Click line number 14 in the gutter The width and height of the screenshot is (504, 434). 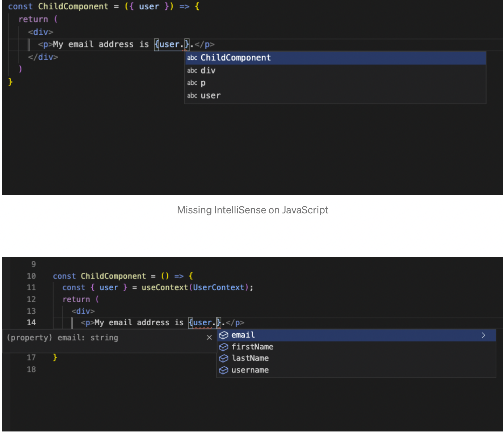pos(31,322)
